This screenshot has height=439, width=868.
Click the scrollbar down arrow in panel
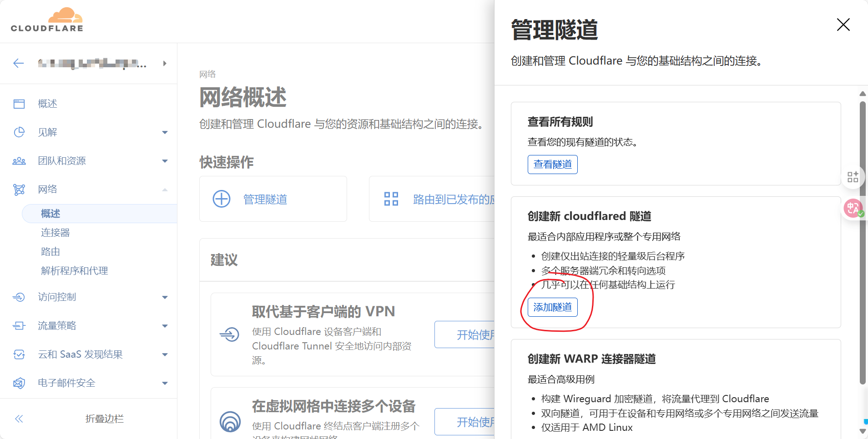click(863, 431)
